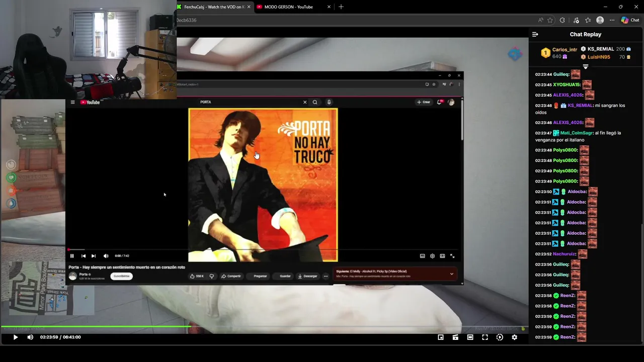This screenshot has height=362, width=644.
Task: Seek on the YouTube red progress bar
Action: tap(264, 249)
